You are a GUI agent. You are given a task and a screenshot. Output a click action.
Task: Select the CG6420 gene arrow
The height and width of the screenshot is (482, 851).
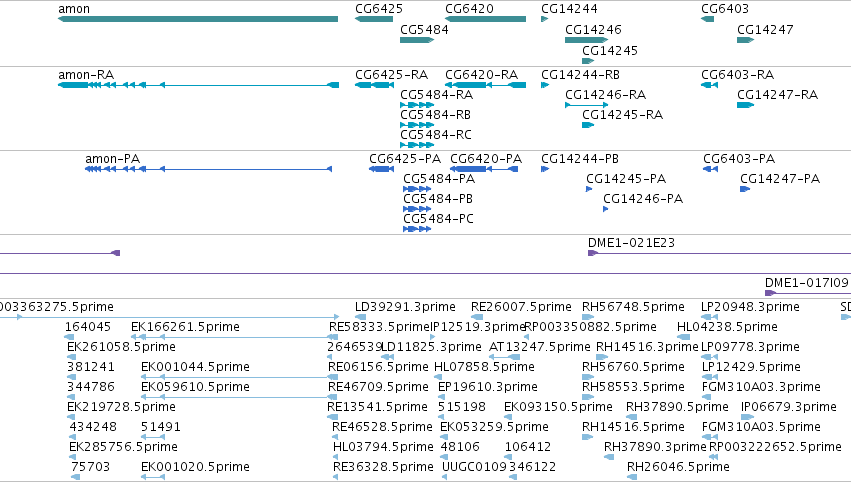click(x=485, y=19)
